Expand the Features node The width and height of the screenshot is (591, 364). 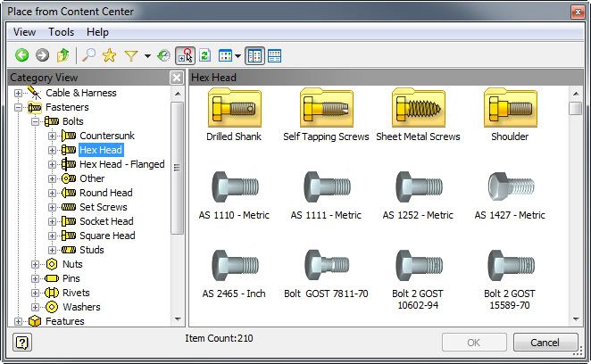(18, 321)
